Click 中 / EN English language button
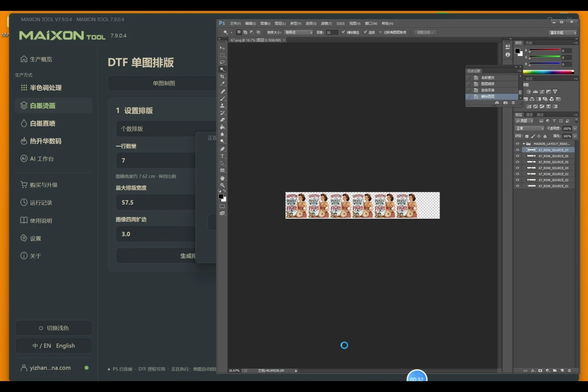The image size is (588, 392). pos(53,345)
